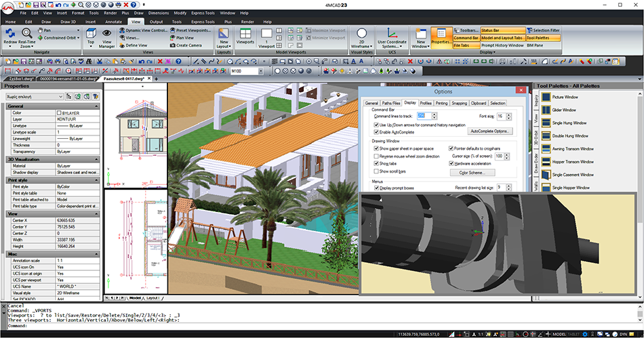Enable Reverse mouse wheel zoom direction
Screen dimensions: 644x338
point(377,156)
